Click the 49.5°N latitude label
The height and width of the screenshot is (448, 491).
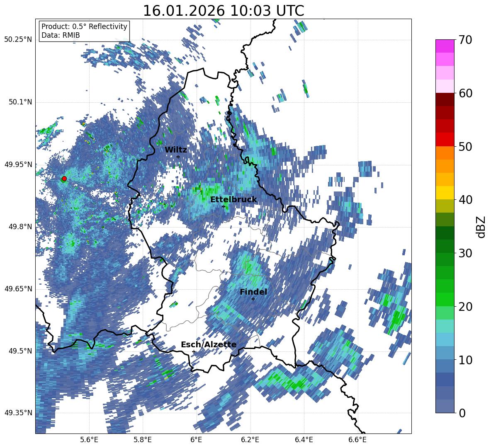(20, 351)
